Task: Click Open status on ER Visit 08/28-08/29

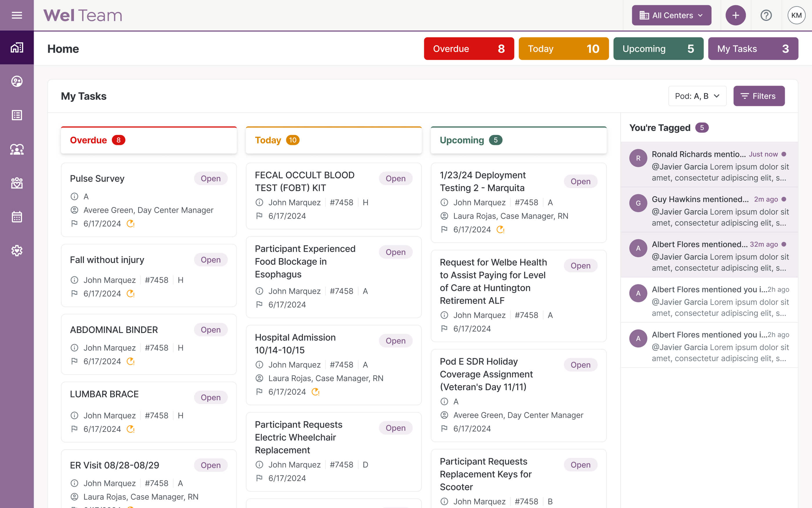Action: [x=211, y=465]
